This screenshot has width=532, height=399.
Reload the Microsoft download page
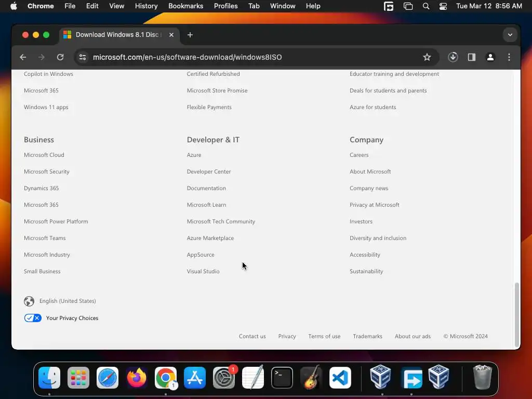coord(60,57)
